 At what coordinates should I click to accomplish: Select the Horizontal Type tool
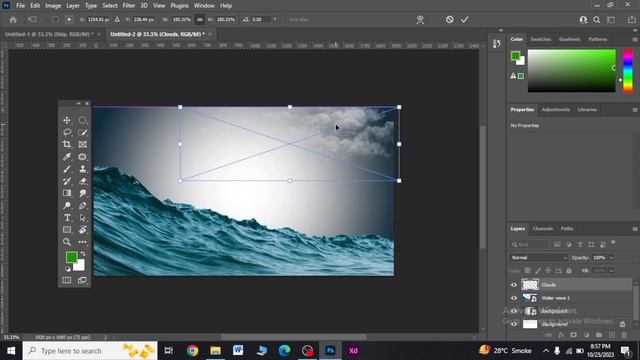67,218
